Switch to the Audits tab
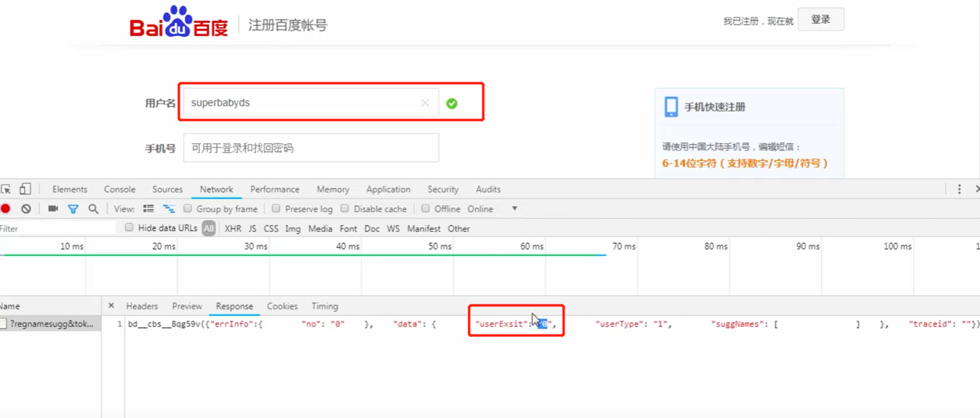The width and height of the screenshot is (980, 418). [x=488, y=189]
